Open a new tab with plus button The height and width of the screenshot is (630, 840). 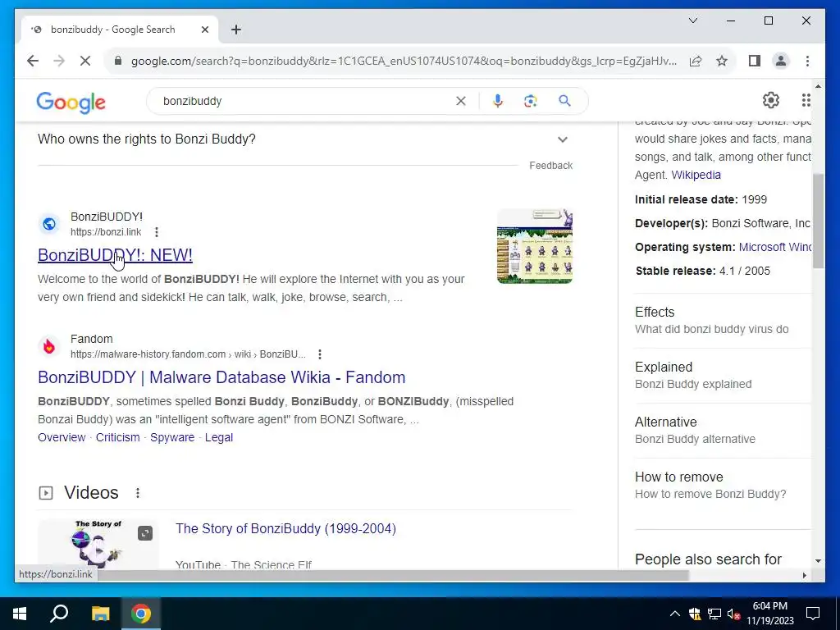click(x=235, y=30)
